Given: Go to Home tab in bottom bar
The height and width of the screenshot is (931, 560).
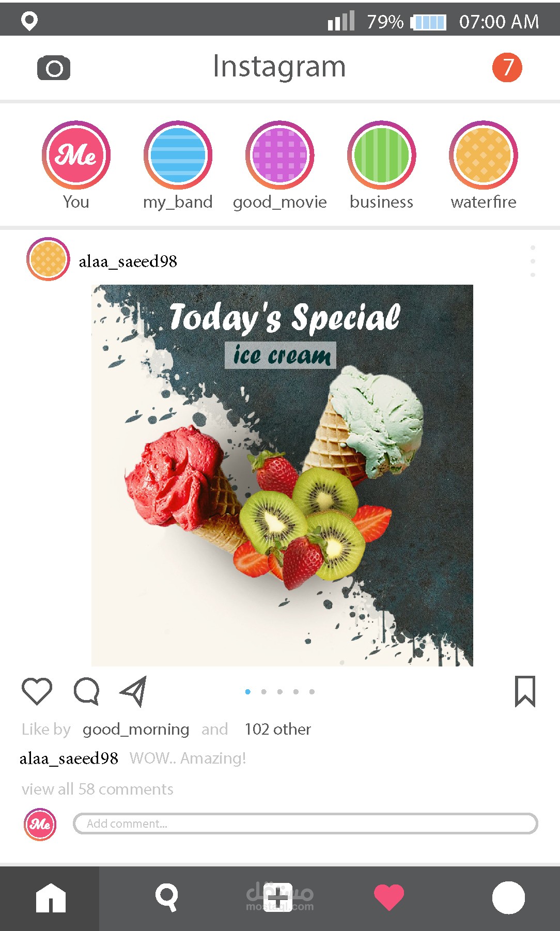Looking at the screenshot, I should tap(51, 898).
